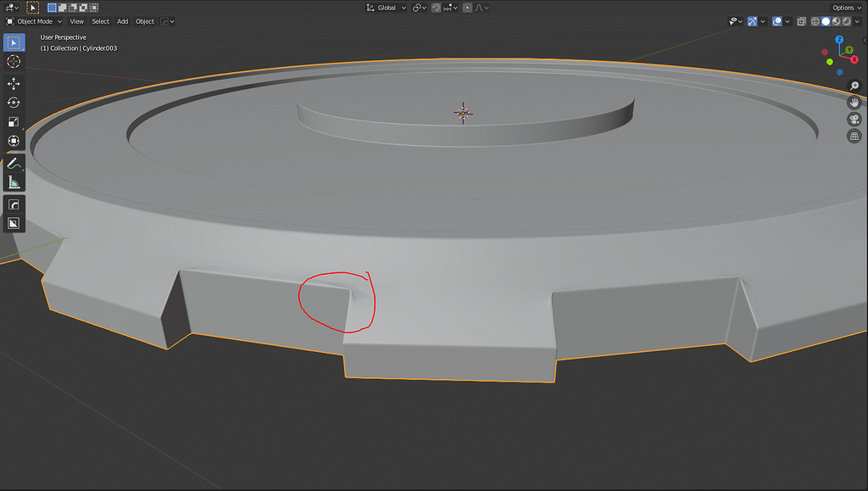Toggle camera view with camera icon
868x491 pixels.
(x=854, y=119)
